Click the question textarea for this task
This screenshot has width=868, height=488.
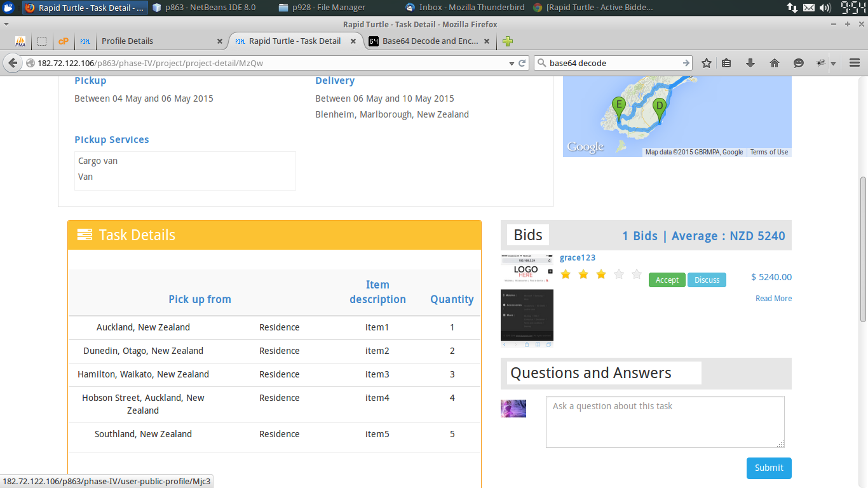point(665,421)
